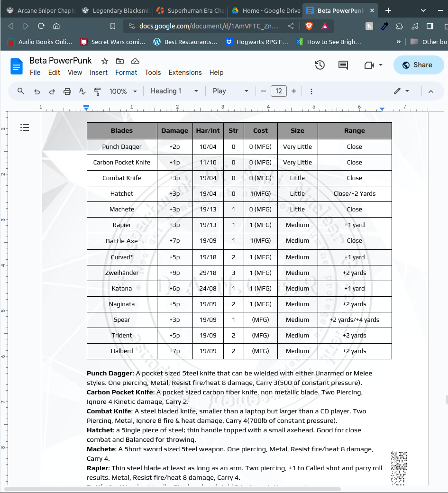Image resolution: width=448 pixels, height=493 pixels.
Task: Toggle the browser sidebar panel
Action: click(430, 26)
